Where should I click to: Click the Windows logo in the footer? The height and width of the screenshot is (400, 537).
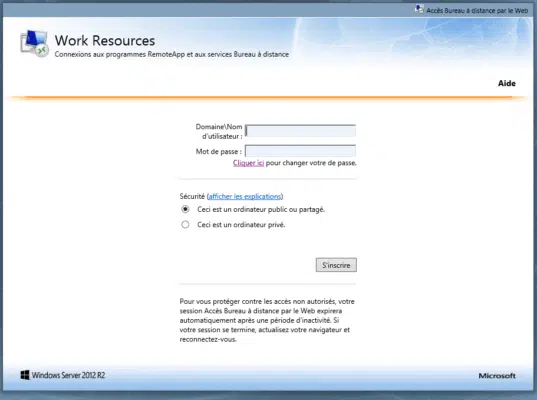25,375
